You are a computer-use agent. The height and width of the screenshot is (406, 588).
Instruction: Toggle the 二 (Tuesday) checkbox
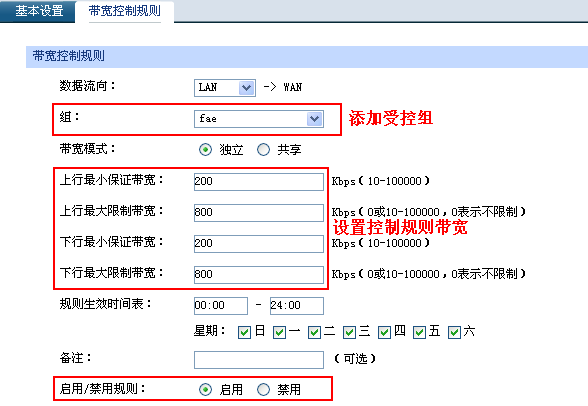(314, 332)
